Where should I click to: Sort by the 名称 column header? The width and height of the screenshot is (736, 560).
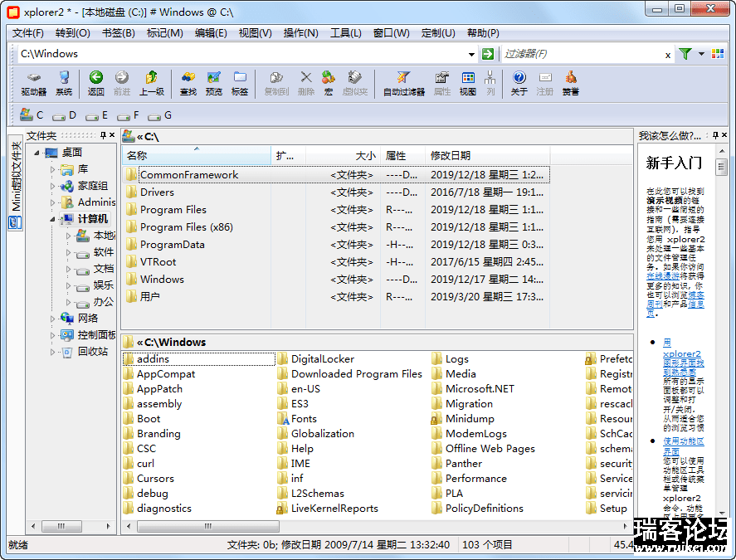pyautogui.click(x=196, y=155)
